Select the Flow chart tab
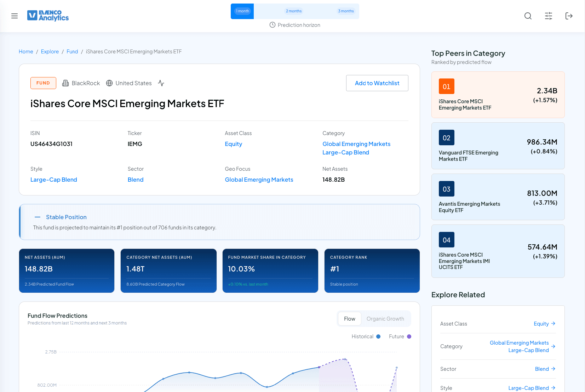Screen dimensions: 585x392 click(x=349, y=319)
